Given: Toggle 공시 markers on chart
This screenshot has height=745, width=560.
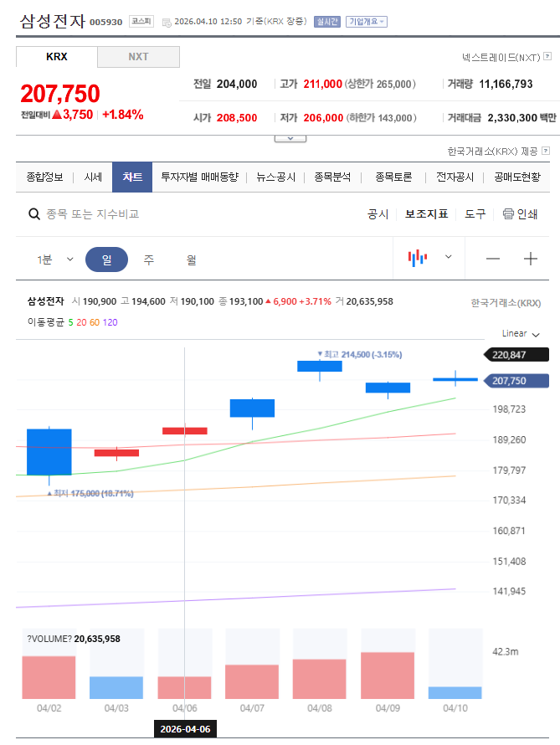Looking at the screenshot, I should point(378,214).
